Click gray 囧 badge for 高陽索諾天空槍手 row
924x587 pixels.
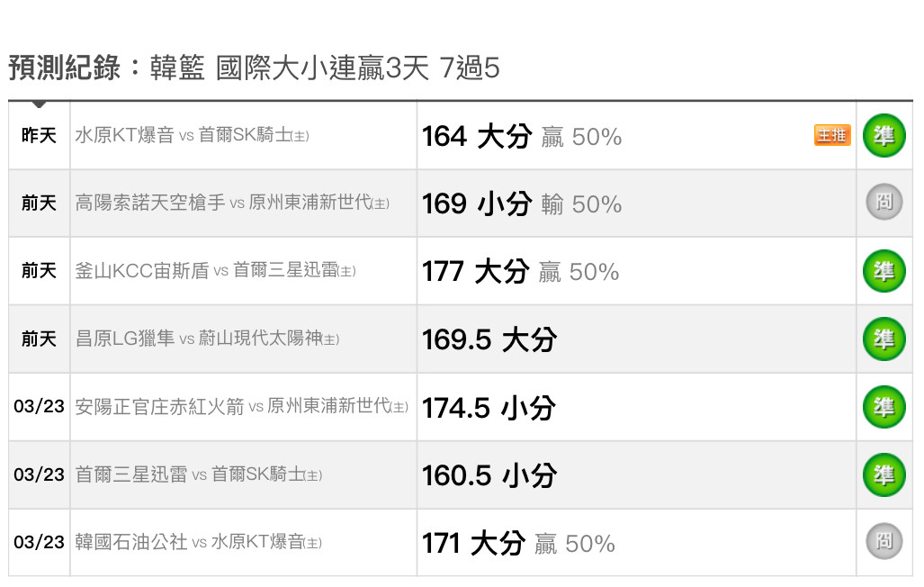tap(884, 203)
